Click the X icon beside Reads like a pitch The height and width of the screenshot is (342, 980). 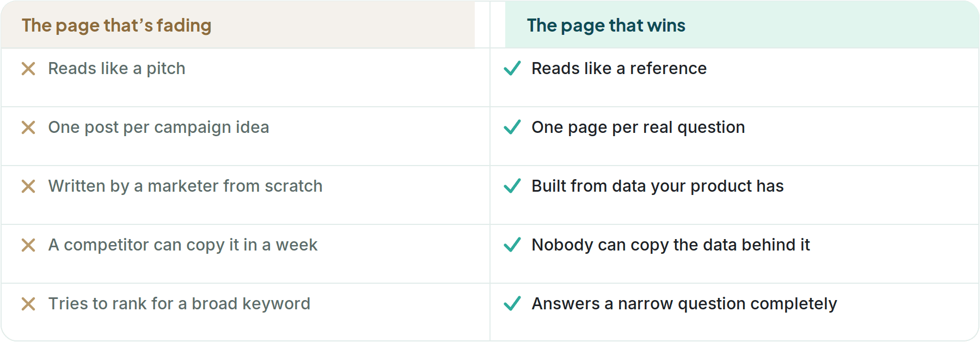(x=28, y=69)
